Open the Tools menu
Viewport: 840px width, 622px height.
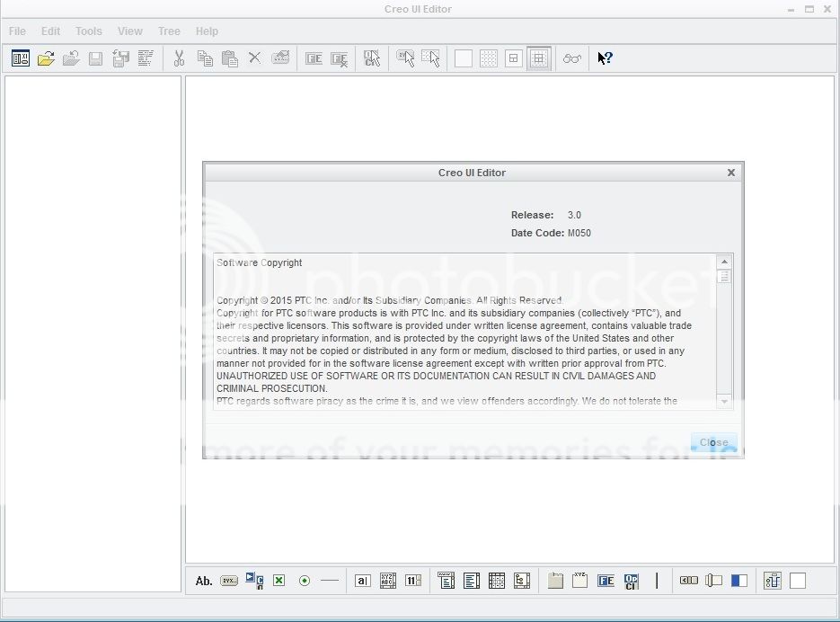[88, 31]
